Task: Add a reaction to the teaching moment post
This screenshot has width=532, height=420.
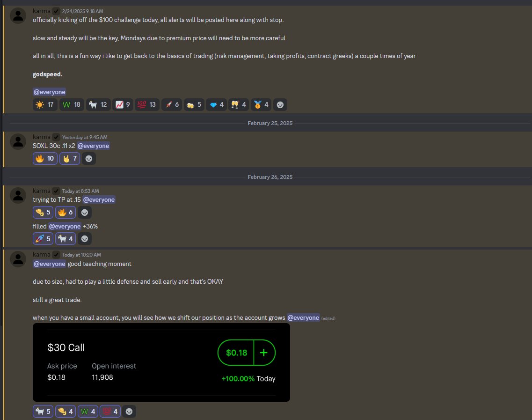Action: (129, 412)
